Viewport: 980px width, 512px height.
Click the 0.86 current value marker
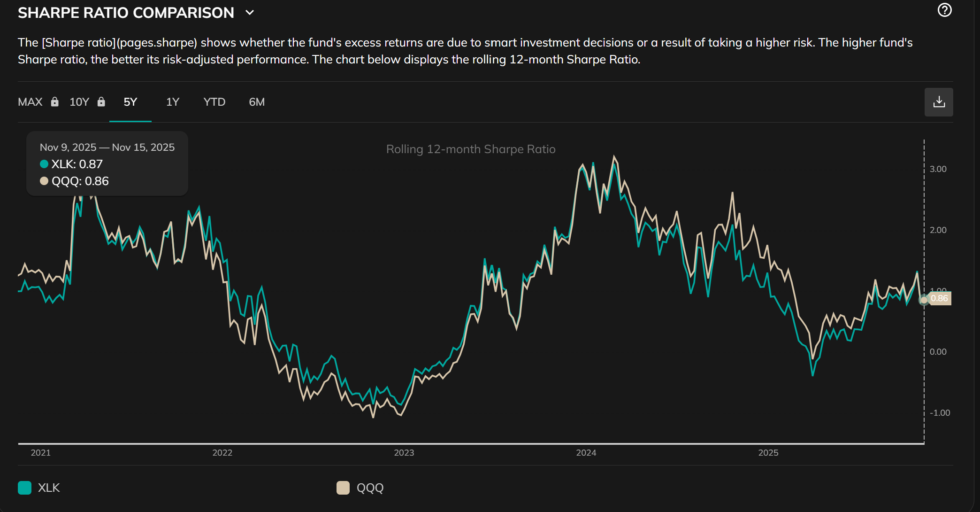tap(939, 298)
